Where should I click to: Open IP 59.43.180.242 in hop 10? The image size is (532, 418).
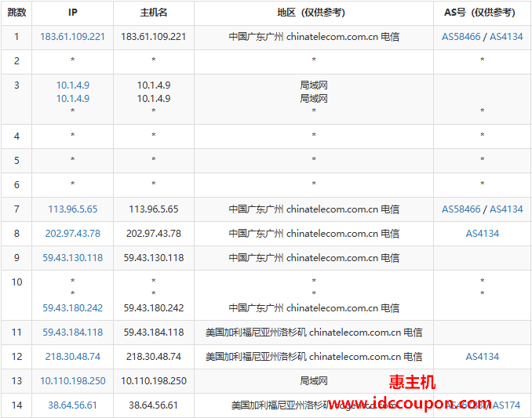(x=72, y=308)
